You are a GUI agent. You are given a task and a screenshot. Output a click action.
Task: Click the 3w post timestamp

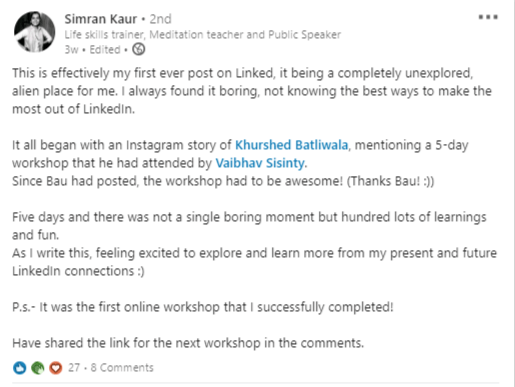point(71,50)
